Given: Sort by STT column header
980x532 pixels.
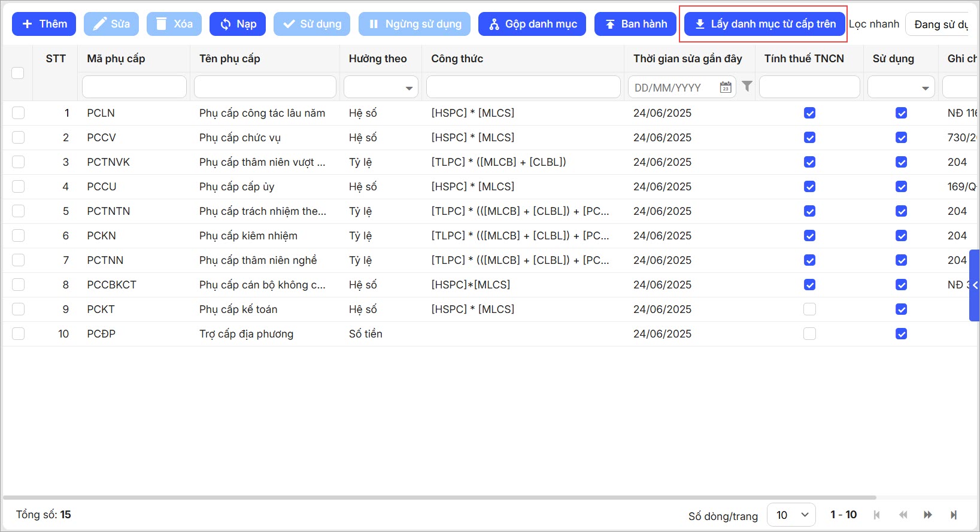Looking at the screenshot, I should [x=56, y=59].
